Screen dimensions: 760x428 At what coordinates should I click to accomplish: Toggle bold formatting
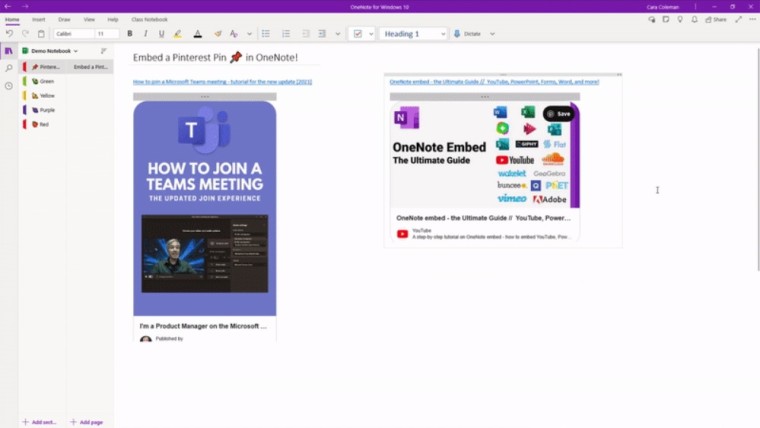click(129, 33)
